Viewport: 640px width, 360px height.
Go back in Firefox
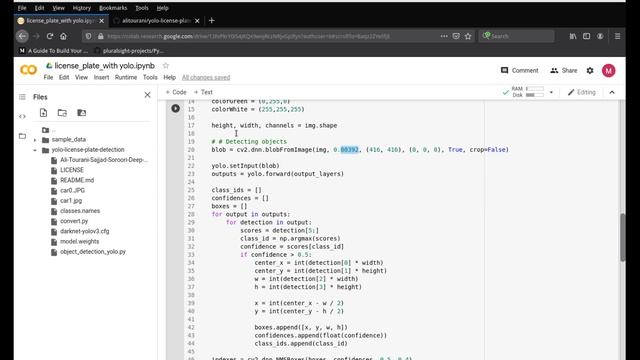pos(22,36)
